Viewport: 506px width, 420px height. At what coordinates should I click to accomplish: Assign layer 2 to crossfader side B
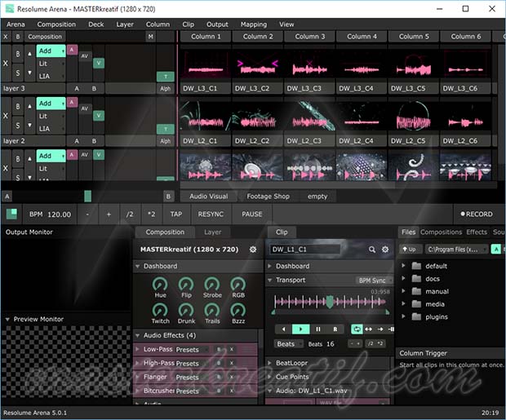[x=94, y=141]
